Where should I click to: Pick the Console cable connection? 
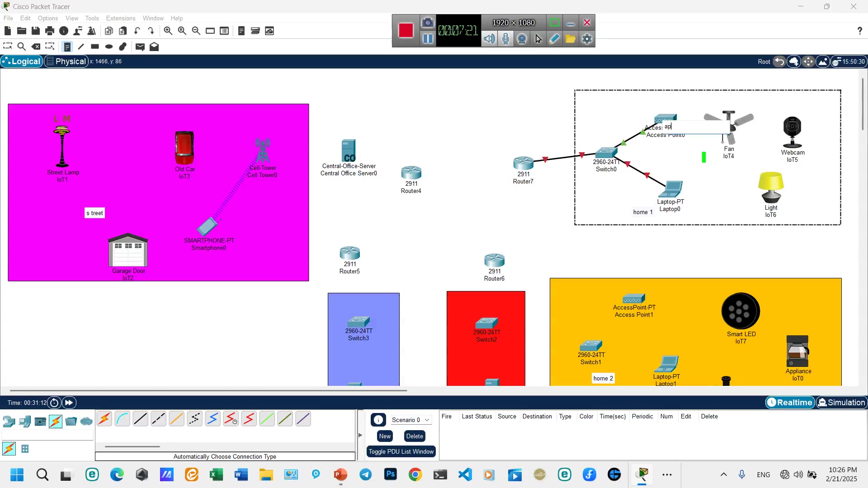click(x=122, y=419)
